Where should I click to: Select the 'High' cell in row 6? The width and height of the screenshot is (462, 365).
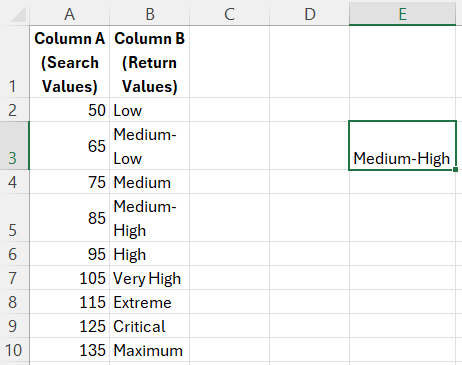149,254
